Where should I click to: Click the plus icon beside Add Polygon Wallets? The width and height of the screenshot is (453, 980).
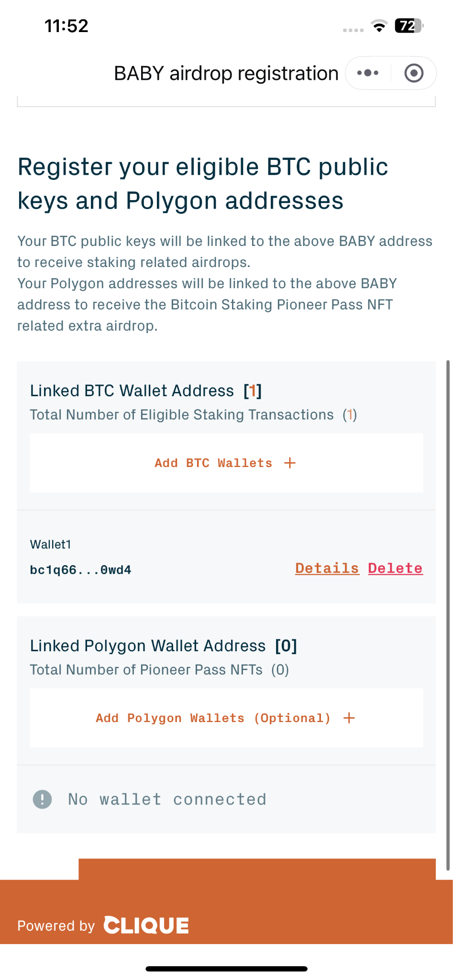[349, 718]
